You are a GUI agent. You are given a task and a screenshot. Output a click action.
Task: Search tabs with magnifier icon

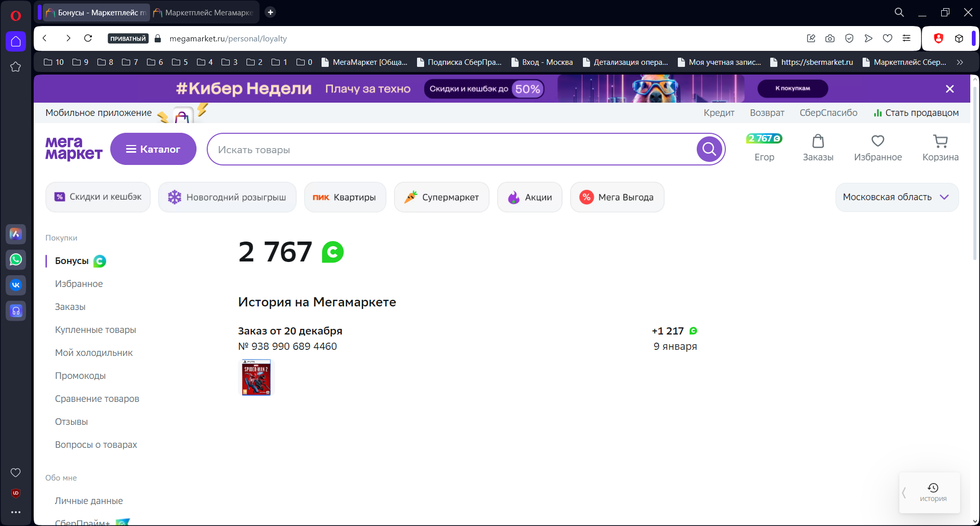coord(899,12)
